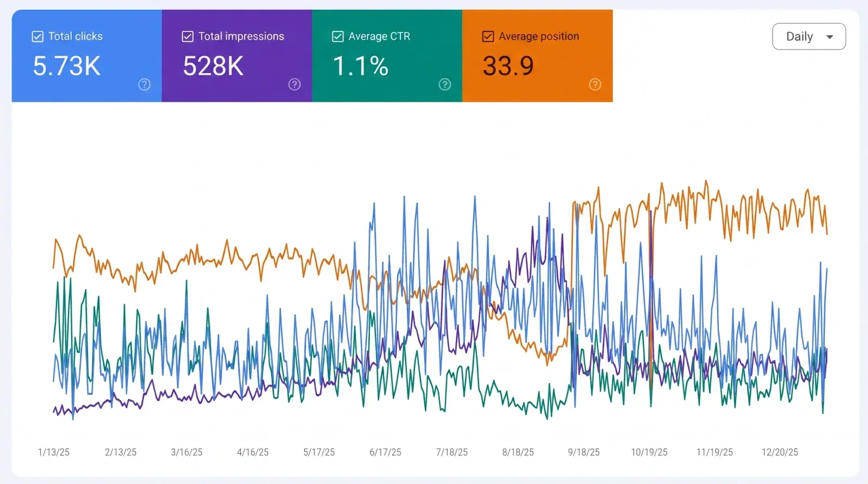Click the 12/20/25 date axis label

780,452
